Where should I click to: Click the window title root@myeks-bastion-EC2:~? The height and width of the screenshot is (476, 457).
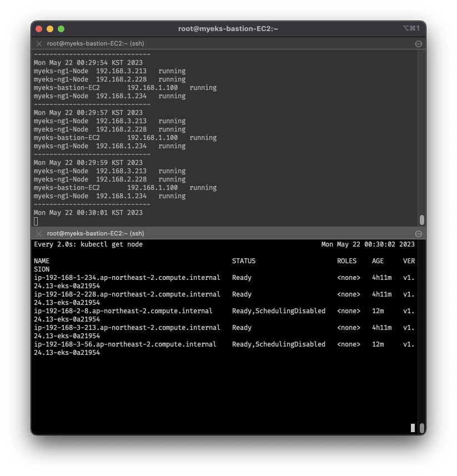[x=228, y=29]
